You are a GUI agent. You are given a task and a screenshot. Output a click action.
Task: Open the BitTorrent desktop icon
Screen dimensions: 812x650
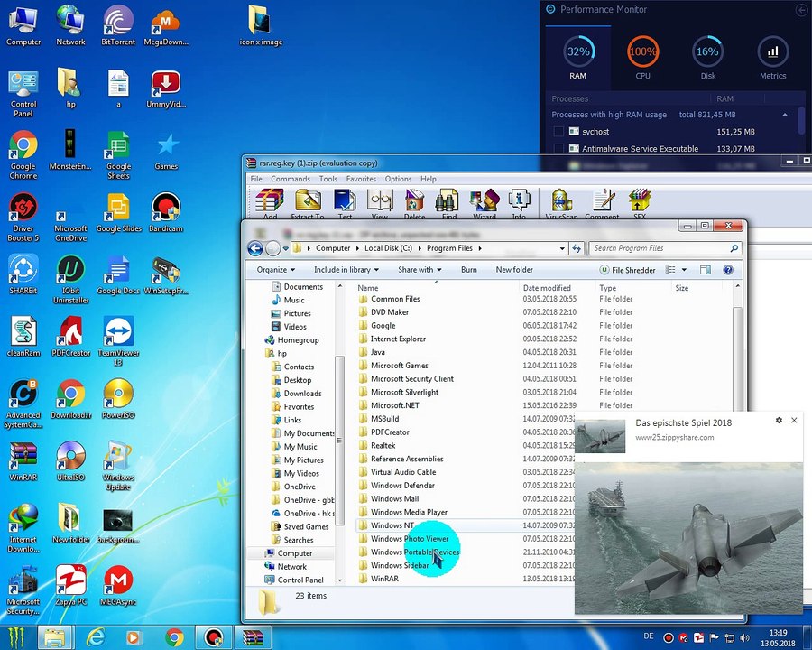[x=118, y=25]
